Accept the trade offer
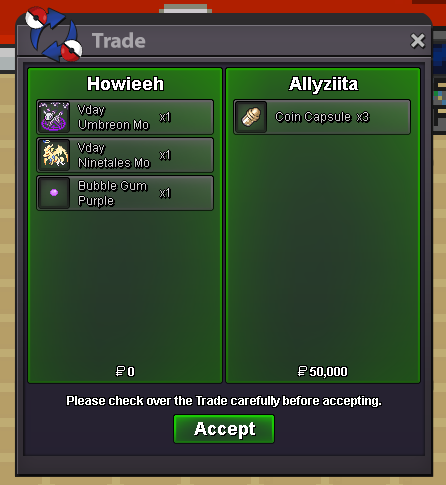This screenshot has height=485, width=446. point(224,429)
